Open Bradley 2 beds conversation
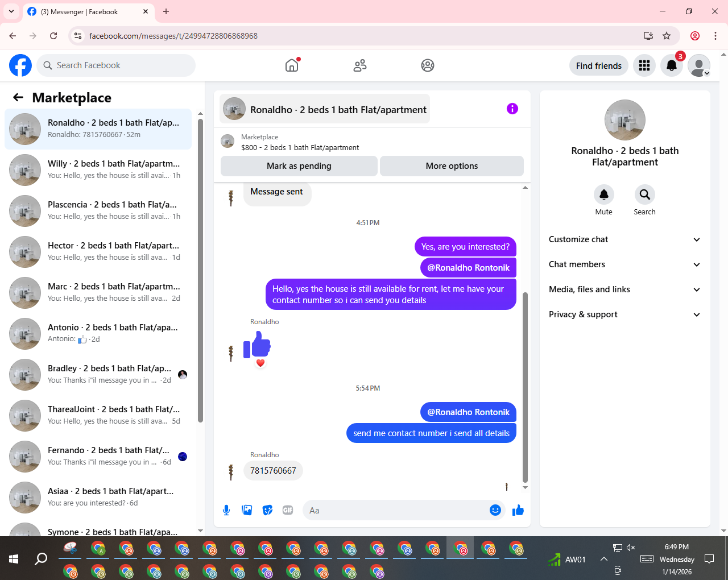The width and height of the screenshot is (728, 580). click(x=98, y=374)
